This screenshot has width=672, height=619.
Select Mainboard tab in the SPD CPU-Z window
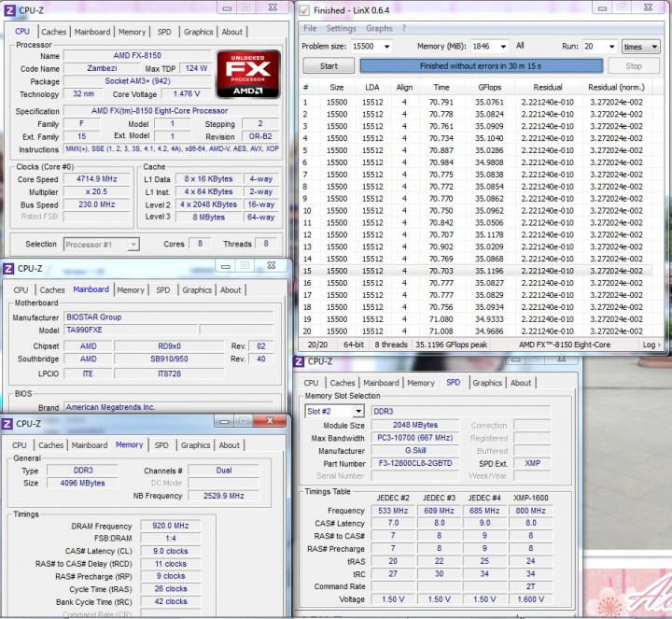tap(381, 383)
